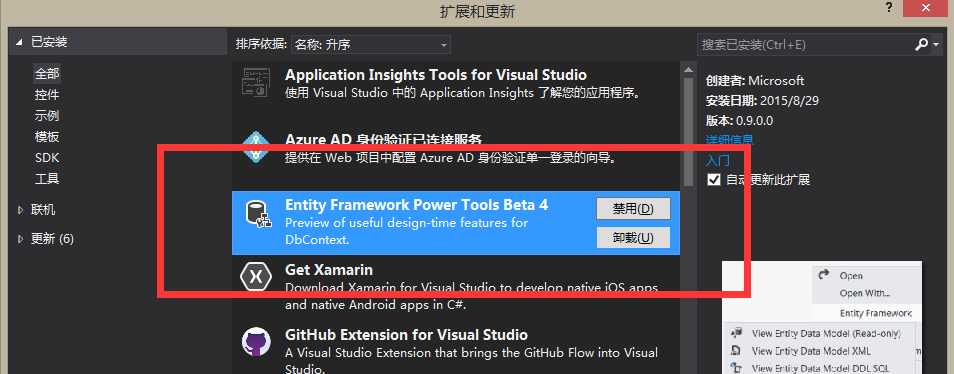The width and height of the screenshot is (954, 374).
Task: Click the Azure AD authentication extension icon
Action: coord(256,148)
